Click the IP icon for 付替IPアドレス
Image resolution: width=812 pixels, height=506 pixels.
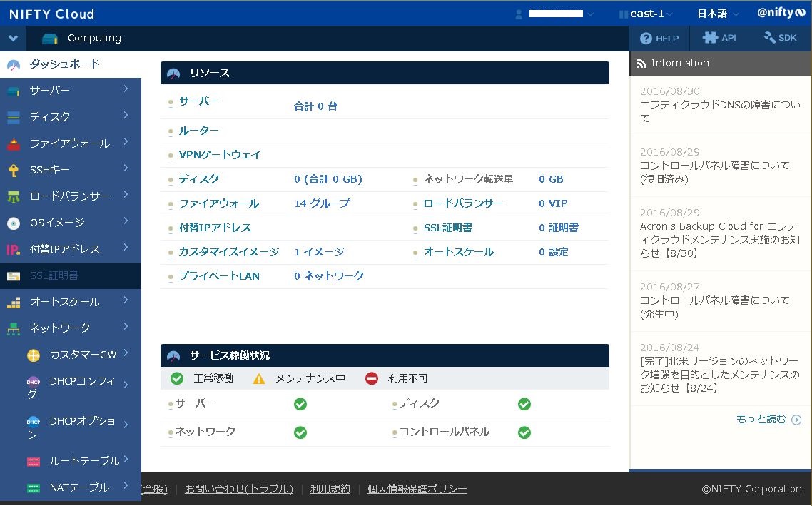coord(14,250)
